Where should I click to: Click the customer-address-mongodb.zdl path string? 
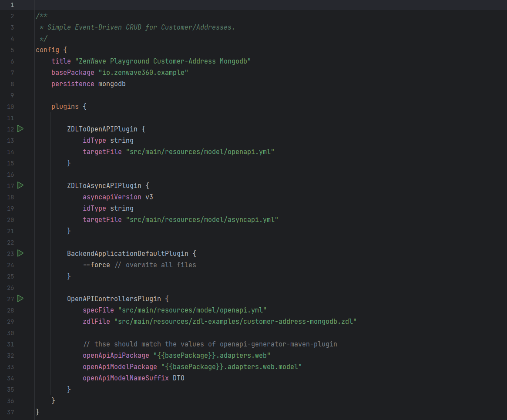click(x=235, y=321)
